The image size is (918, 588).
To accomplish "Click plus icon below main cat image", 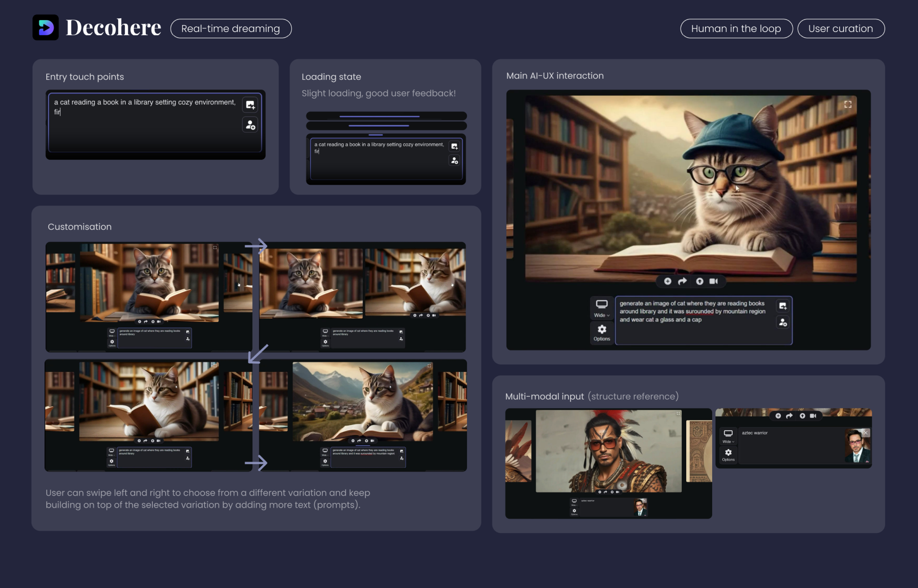I will click(x=668, y=281).
